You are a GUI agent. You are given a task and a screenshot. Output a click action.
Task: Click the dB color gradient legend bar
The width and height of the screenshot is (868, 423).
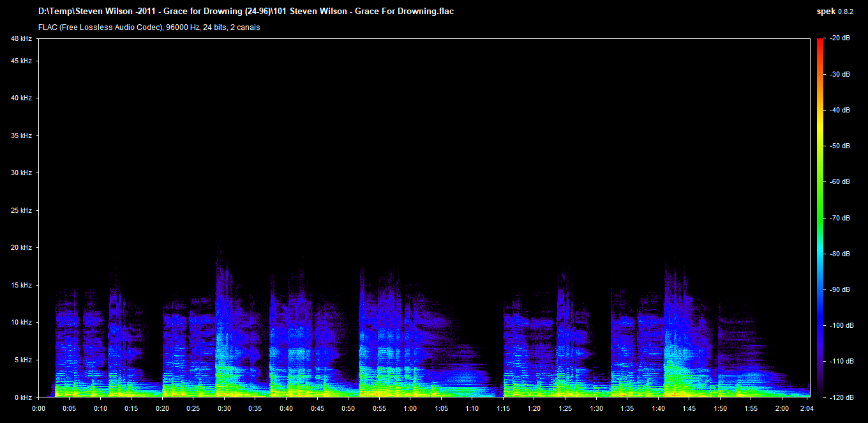819,218
